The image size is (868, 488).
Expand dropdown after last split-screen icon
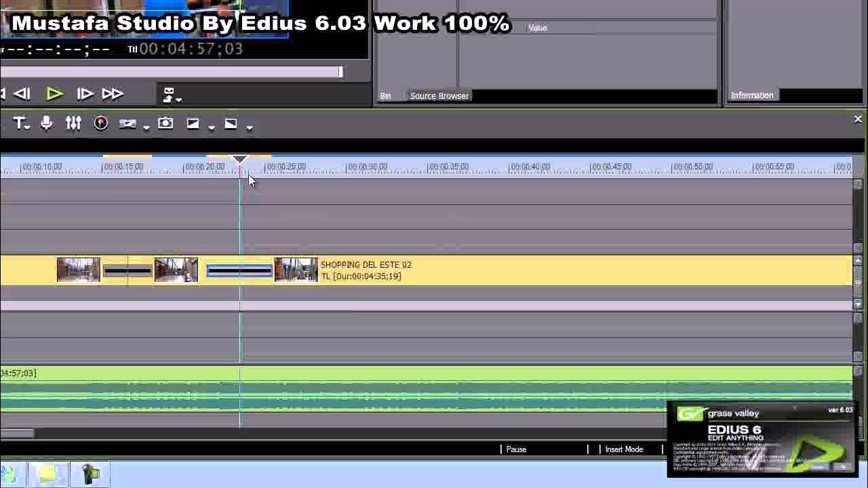[250, 127]
